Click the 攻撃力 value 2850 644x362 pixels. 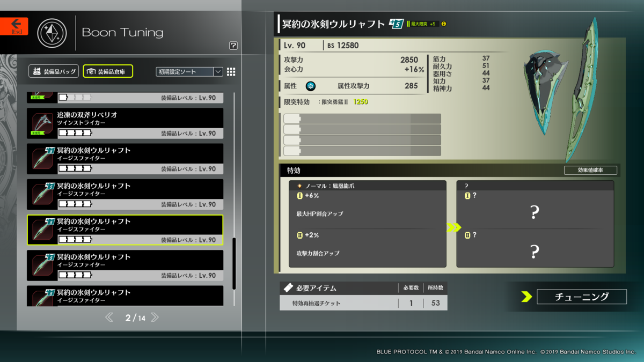point(409,60)
